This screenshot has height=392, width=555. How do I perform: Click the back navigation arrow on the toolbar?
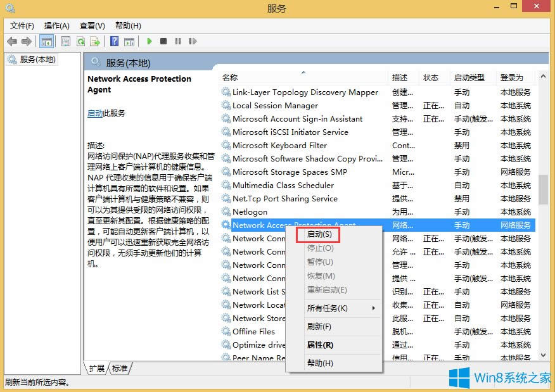coord(11,41)
